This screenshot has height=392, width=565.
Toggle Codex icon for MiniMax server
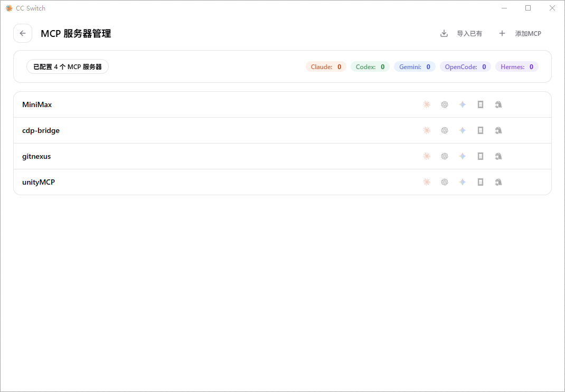pos(445,104)
